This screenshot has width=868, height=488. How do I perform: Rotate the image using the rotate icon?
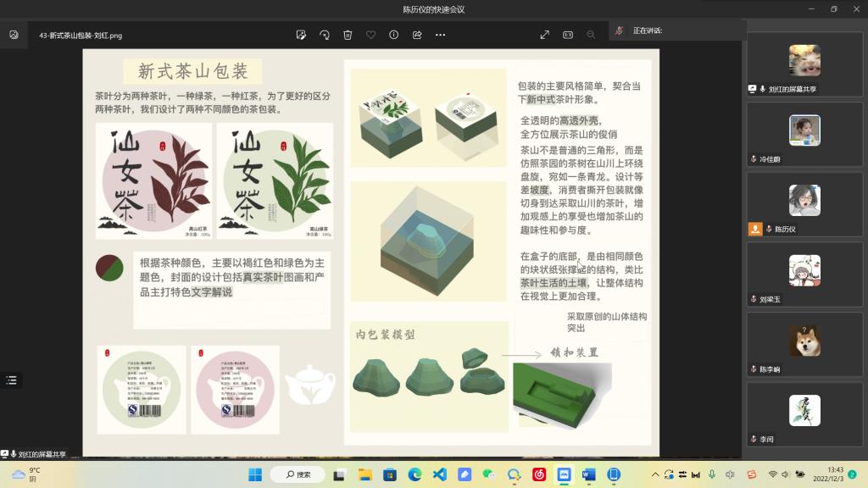(325, 35)
